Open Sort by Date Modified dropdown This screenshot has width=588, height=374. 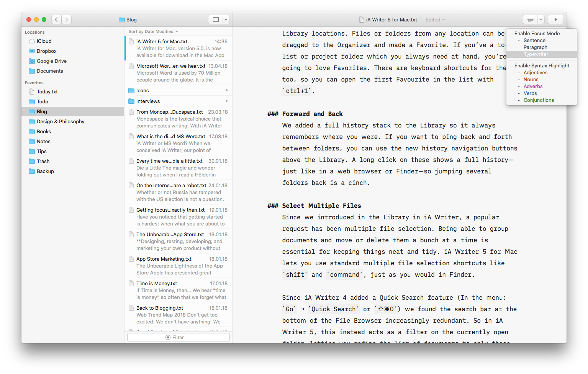(153, 31)
